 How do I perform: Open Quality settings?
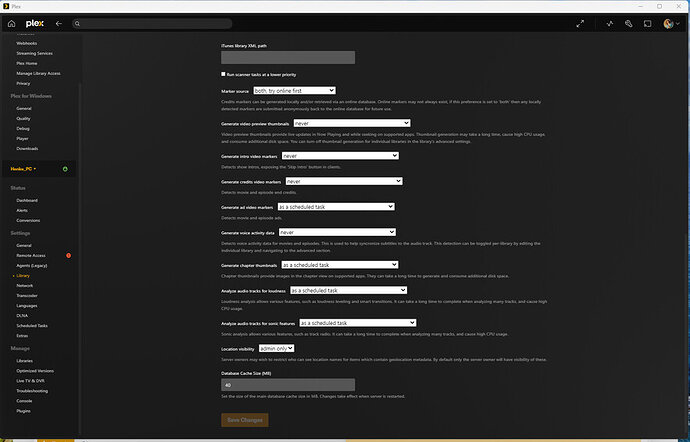point(23,118)
